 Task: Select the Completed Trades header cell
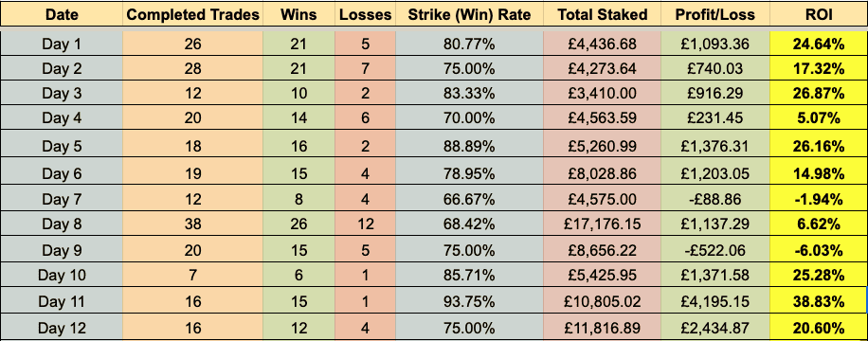click(192, 14)
